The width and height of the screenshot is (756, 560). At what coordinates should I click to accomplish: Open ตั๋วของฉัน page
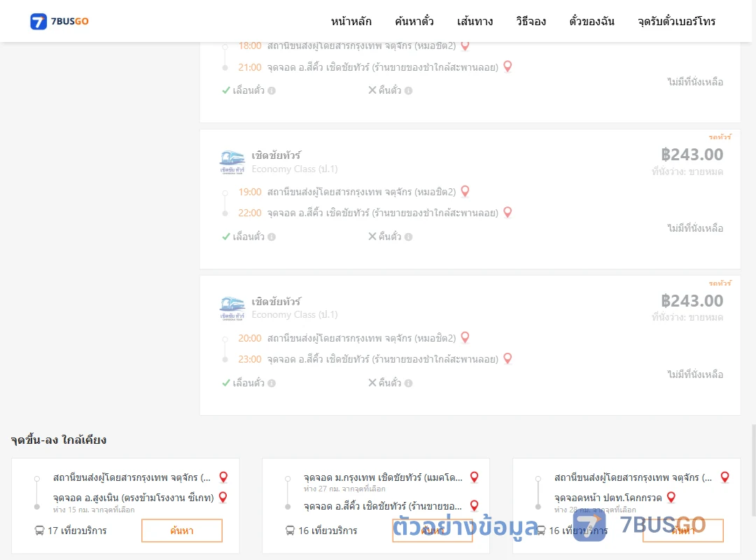[x=591, y=21]
